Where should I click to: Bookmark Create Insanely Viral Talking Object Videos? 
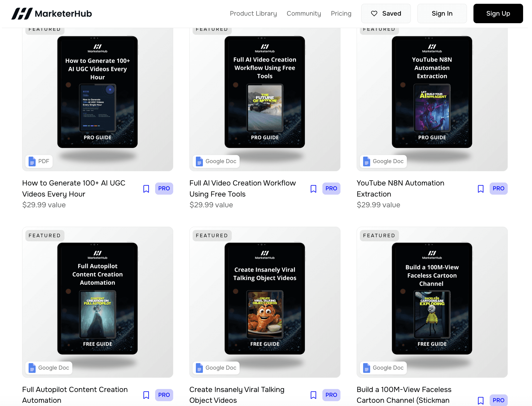pos(313,395)
